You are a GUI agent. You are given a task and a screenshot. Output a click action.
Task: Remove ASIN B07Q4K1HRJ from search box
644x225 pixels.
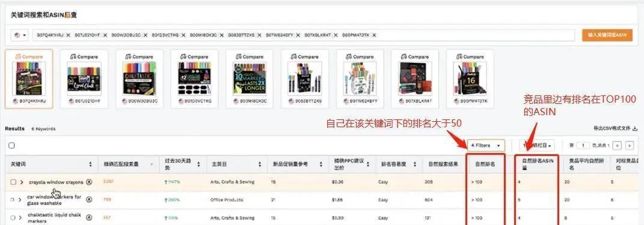tap(68, 35)
